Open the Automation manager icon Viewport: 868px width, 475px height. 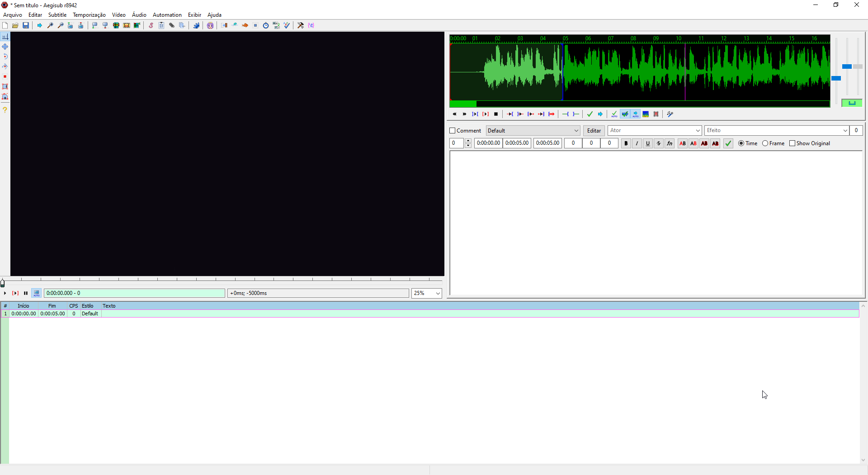click(196, 25)
